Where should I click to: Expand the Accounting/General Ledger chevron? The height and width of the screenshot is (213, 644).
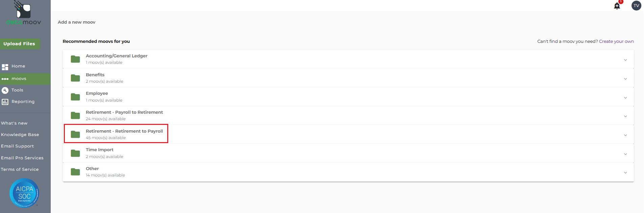coord(625,60)
